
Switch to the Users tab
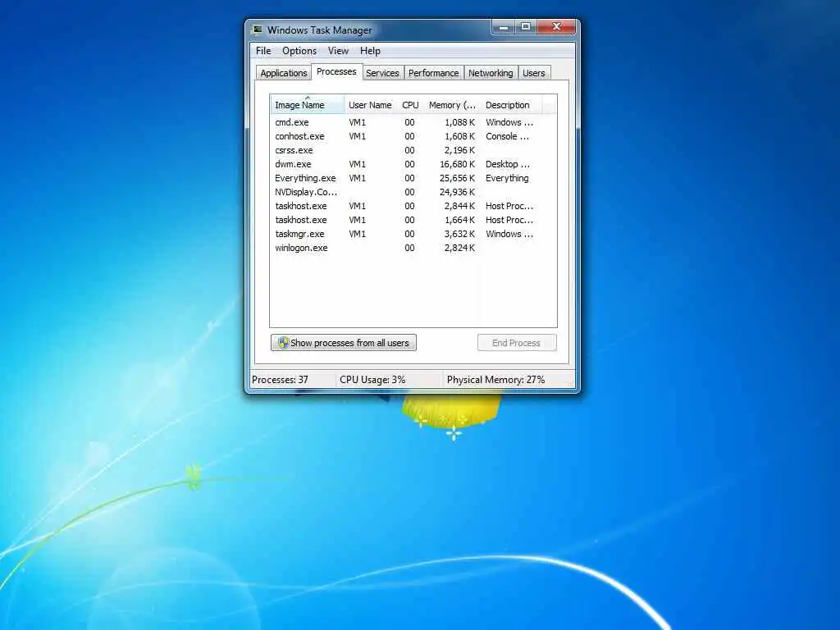[533, 73]
